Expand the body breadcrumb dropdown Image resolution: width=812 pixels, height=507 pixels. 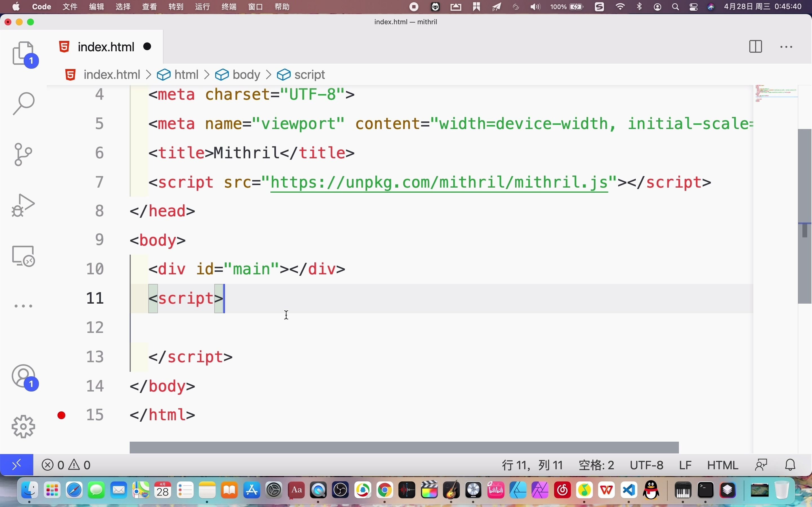[246, 74]
